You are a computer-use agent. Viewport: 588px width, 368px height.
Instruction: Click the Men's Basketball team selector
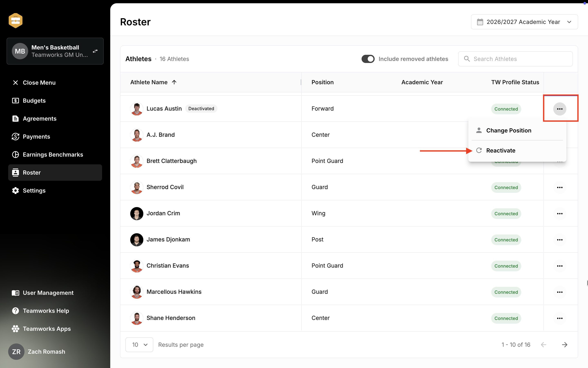coord(55,51)
